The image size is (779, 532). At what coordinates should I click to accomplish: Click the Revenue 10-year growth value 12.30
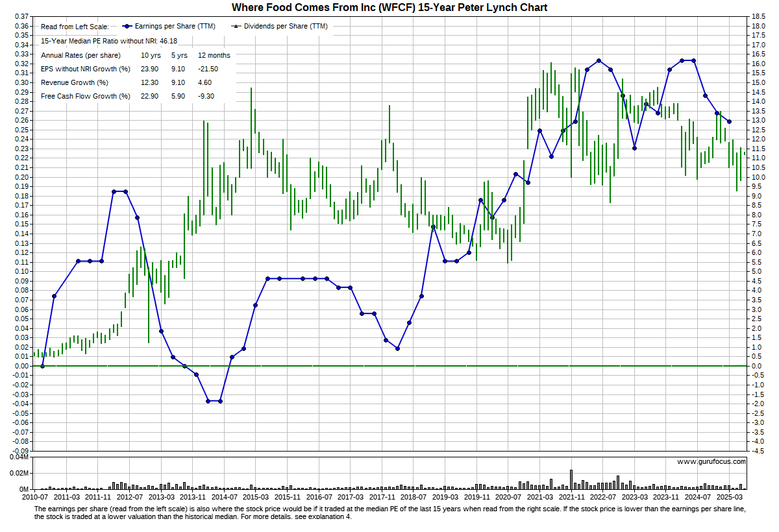151,82
